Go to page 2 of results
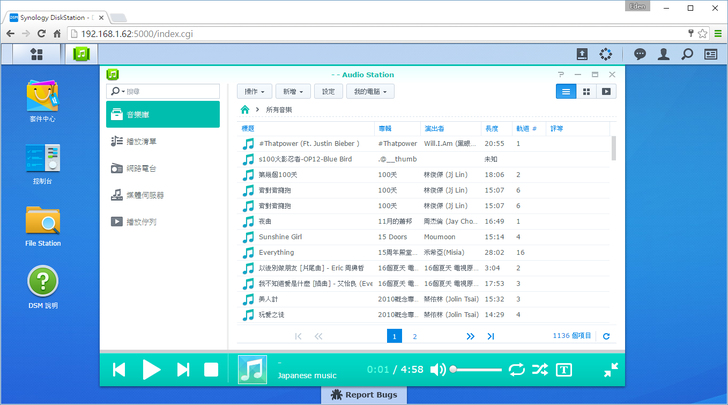The width and height of the screenshot is (728, 405). click(415, 337)
